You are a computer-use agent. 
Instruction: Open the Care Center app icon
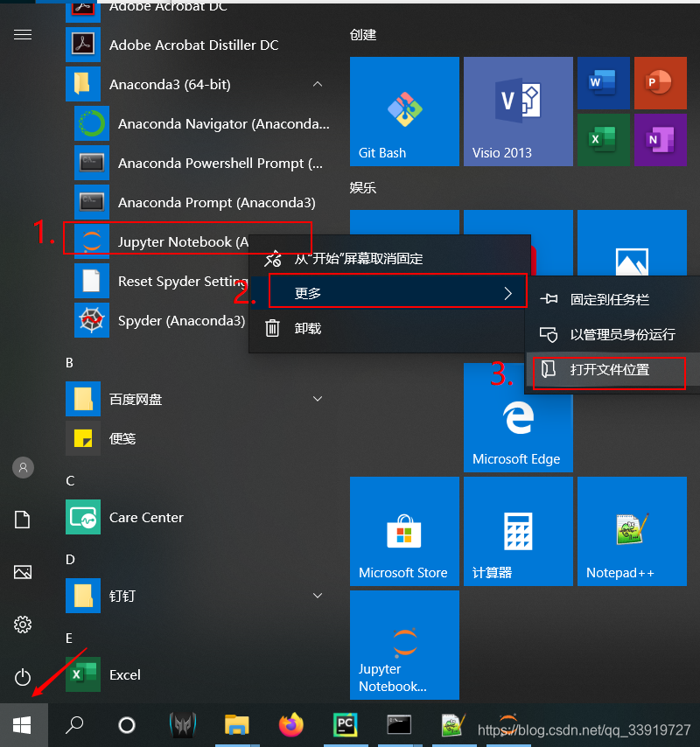[x=83, y=517]
